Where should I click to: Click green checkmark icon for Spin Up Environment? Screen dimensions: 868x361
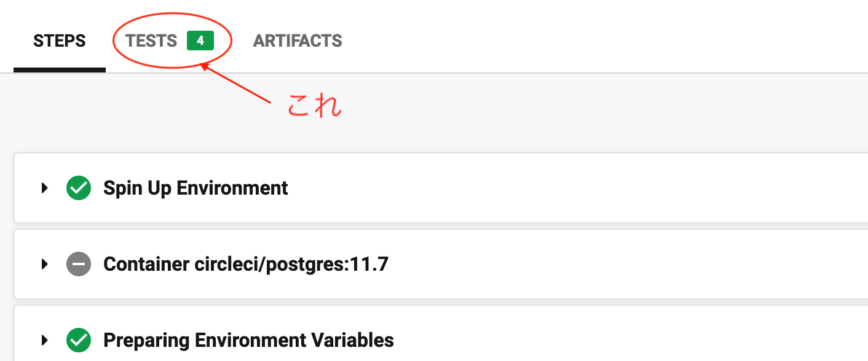(x=79, y=188)
